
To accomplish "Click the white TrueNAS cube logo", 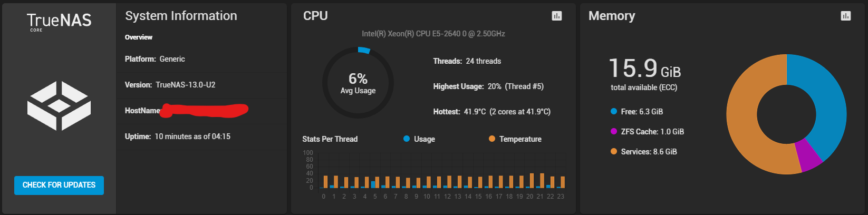I will [59, 106].
